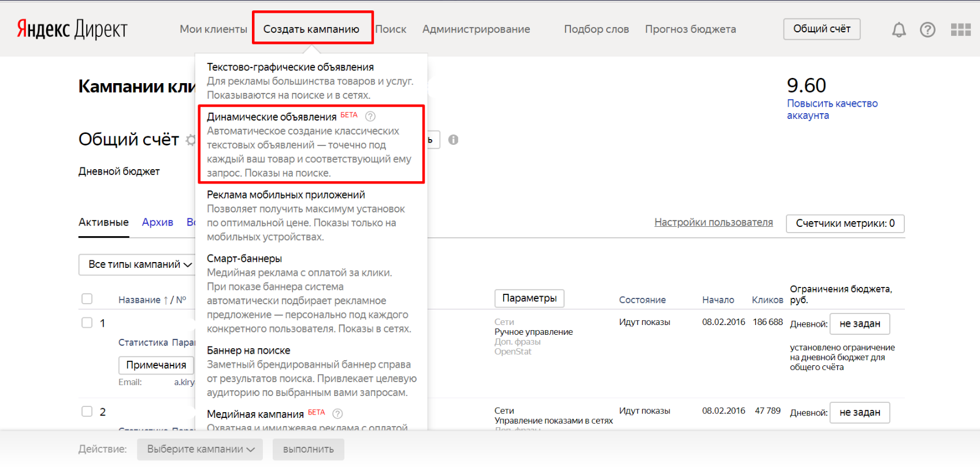Open the Администрирование menu
Screen dimensions: 980x467
(476, 29)
